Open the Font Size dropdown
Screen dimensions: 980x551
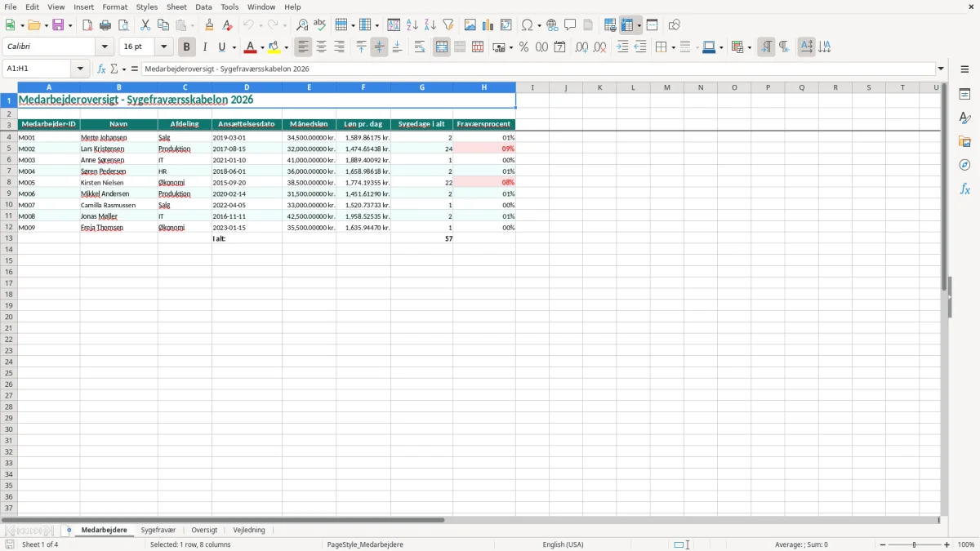(x=163, y=47)
